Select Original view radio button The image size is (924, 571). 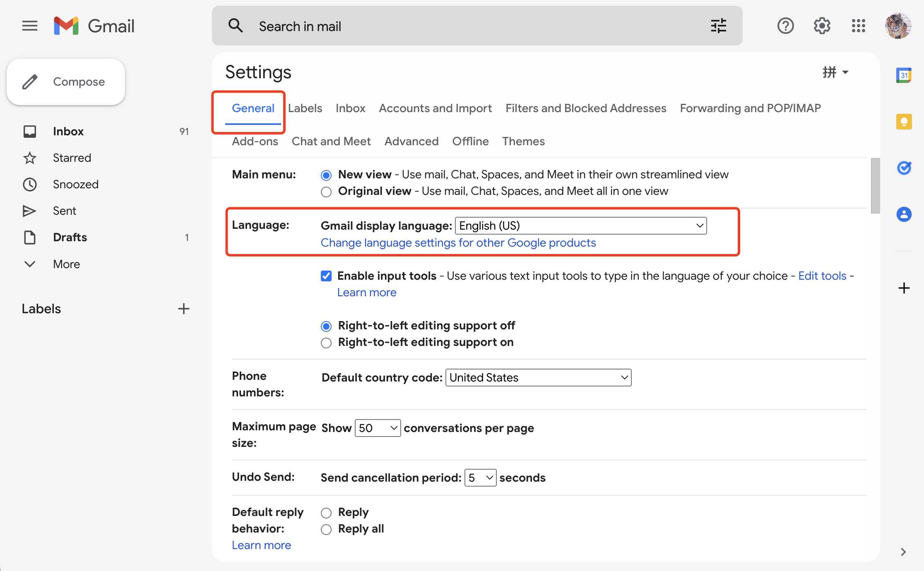[326, 192]
